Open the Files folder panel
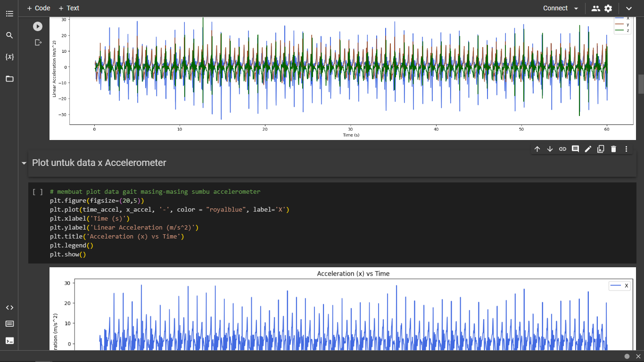Viewport: 644px width, 362px height. click(9, 79)
